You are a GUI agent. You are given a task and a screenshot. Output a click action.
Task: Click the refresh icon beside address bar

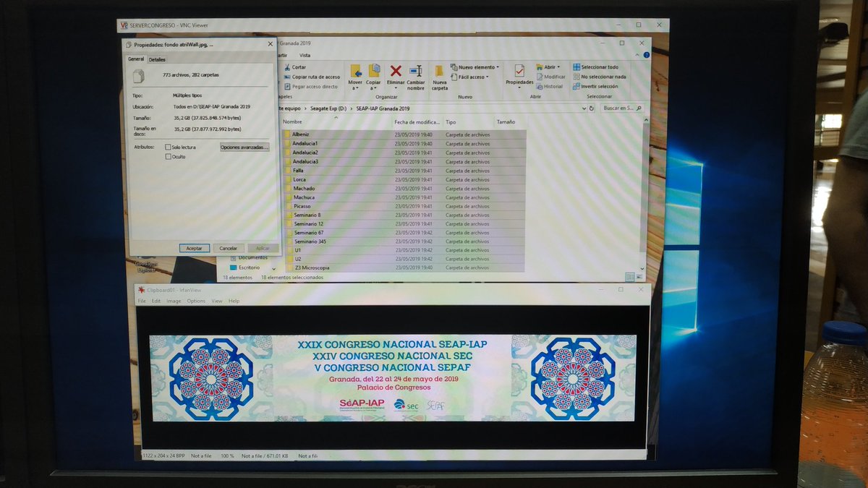point(592,108)
